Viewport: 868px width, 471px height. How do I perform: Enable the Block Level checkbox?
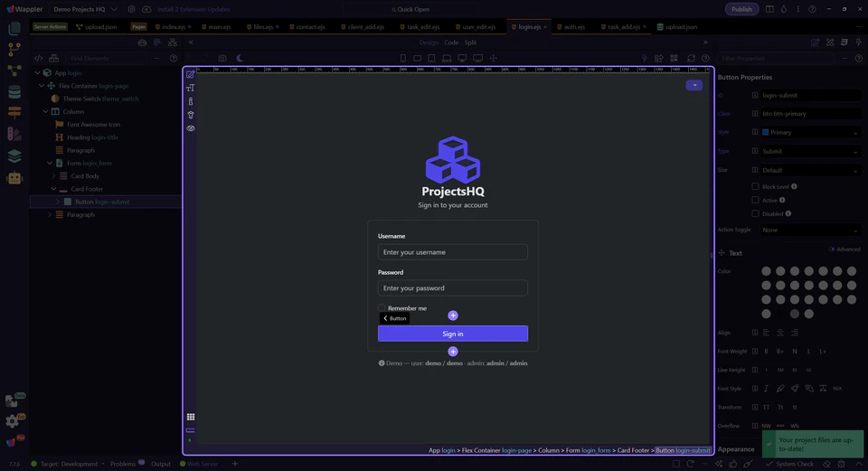755,186
